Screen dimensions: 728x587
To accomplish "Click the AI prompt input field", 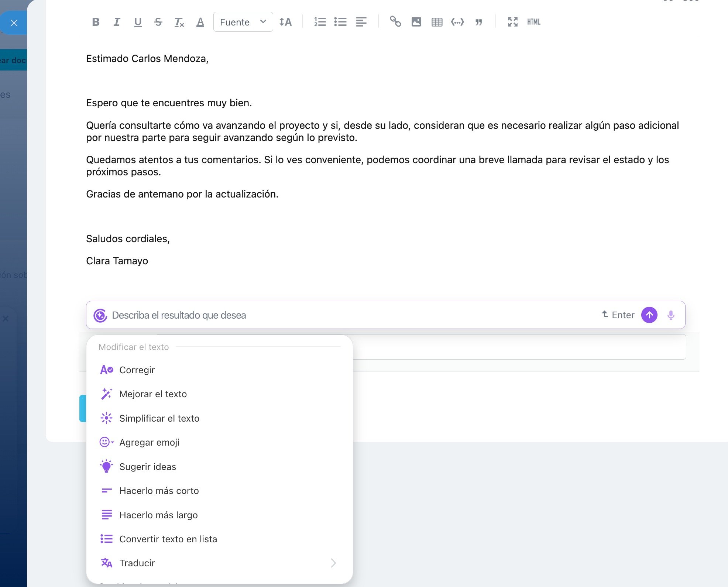I will [x=351, y=315].
